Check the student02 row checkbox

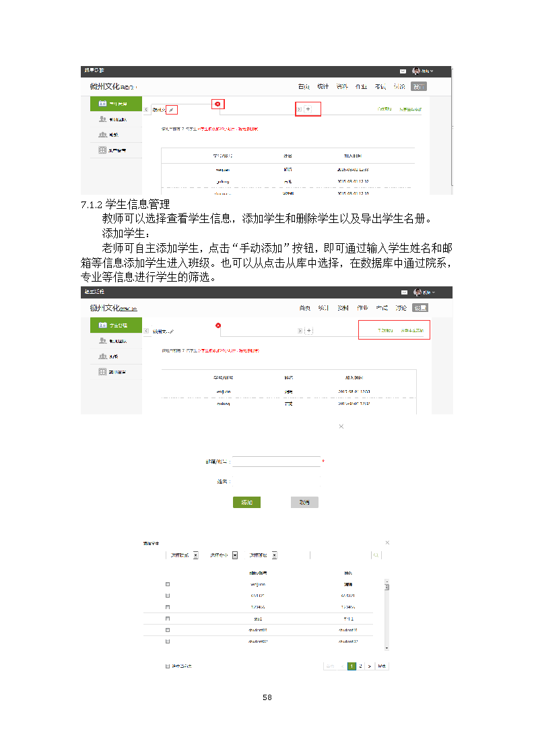[168, 641]
